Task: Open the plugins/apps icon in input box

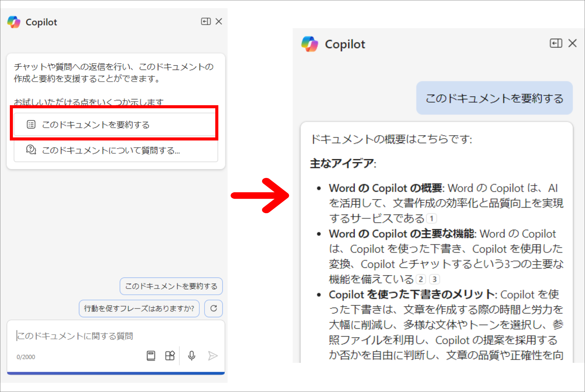Action: pos(170,356)
